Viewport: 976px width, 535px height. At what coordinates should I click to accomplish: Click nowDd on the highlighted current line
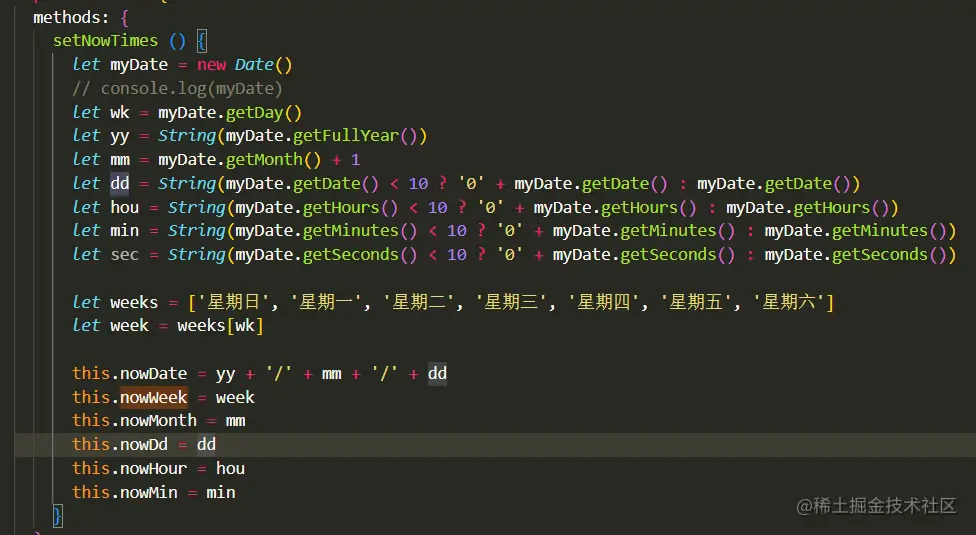tap(144, 444)
